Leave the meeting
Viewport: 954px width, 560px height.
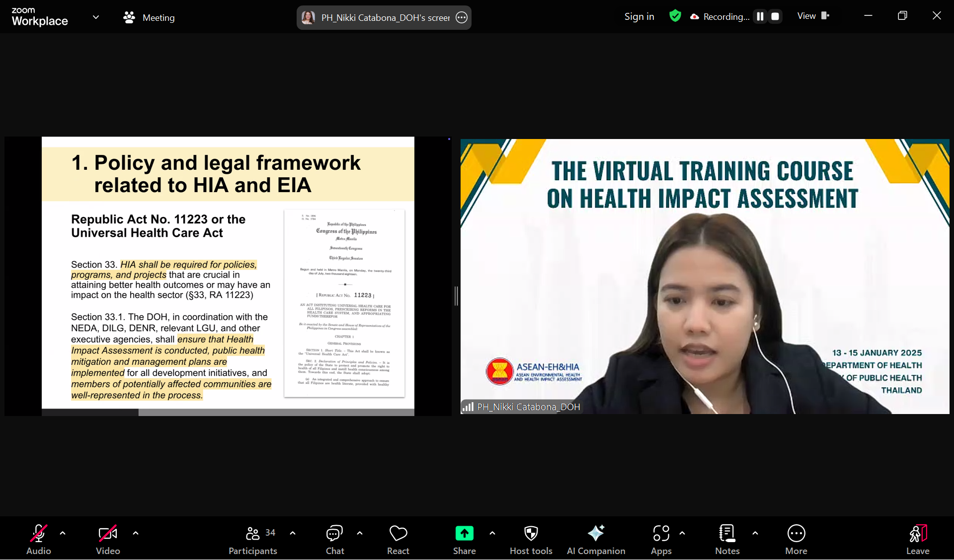917,539
